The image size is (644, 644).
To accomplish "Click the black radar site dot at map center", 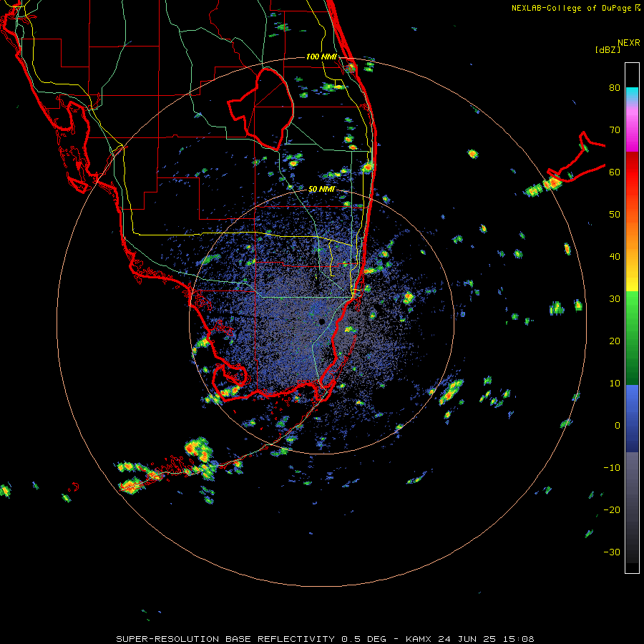I will tap(322, 321).
